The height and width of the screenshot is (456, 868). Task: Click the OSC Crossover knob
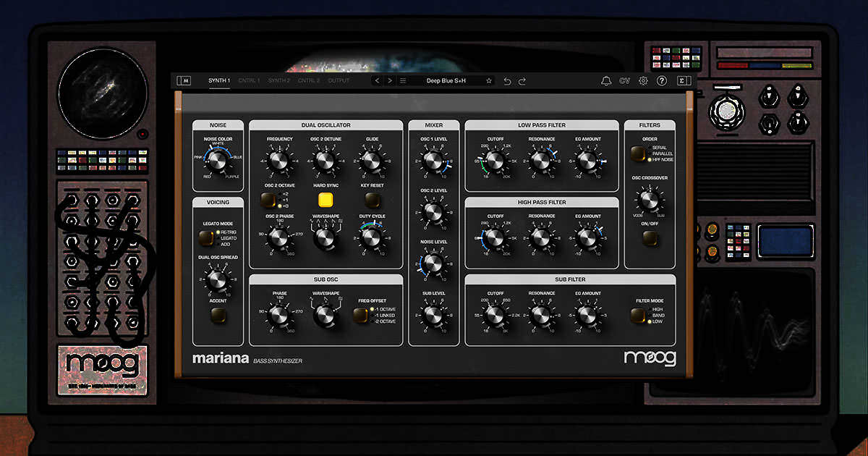[650, 199]
